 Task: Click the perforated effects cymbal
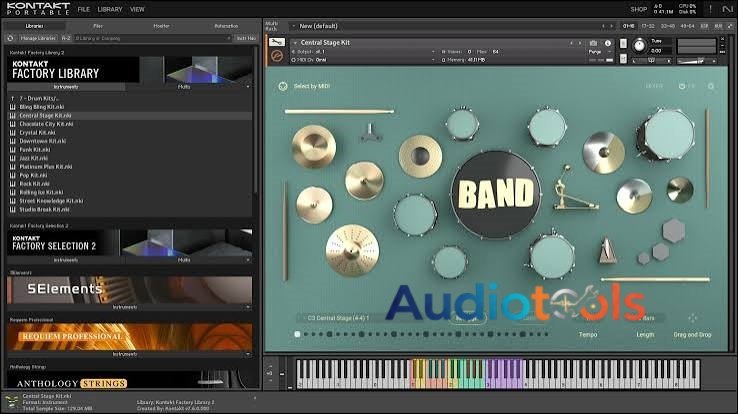click(x=352, y=250)
